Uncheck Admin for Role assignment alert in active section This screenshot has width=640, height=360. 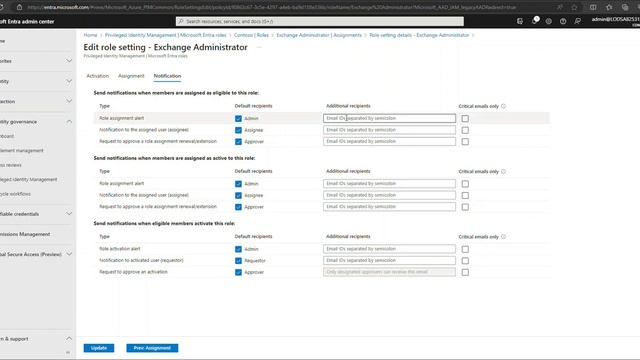238,184
